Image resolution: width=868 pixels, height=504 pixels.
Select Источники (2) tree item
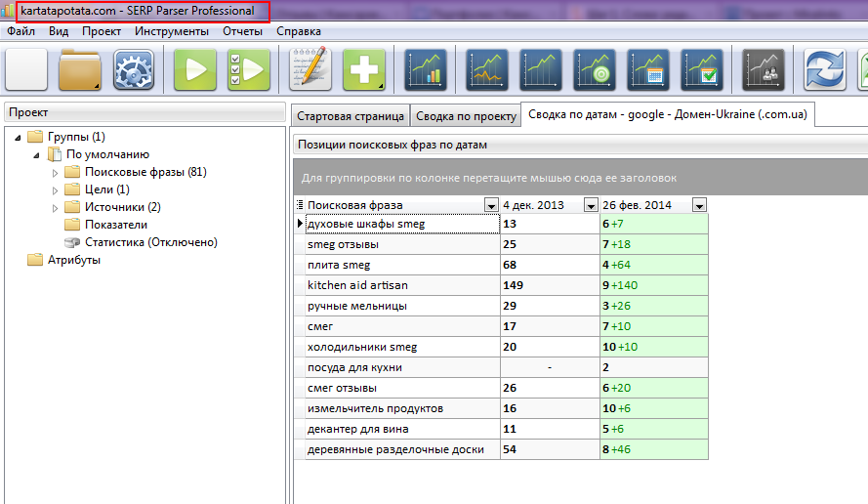point(123,208)
